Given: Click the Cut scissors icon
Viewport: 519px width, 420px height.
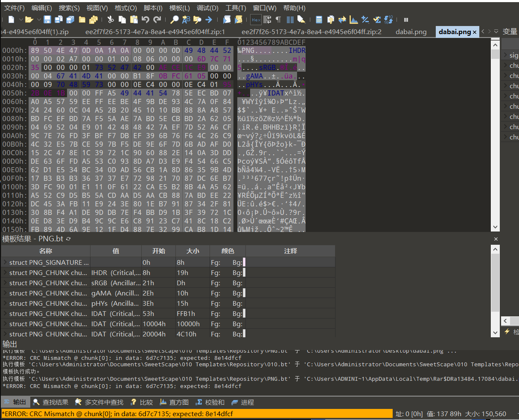Looking at the screenshot, I should pyautogui.click(x=110, y=20).
